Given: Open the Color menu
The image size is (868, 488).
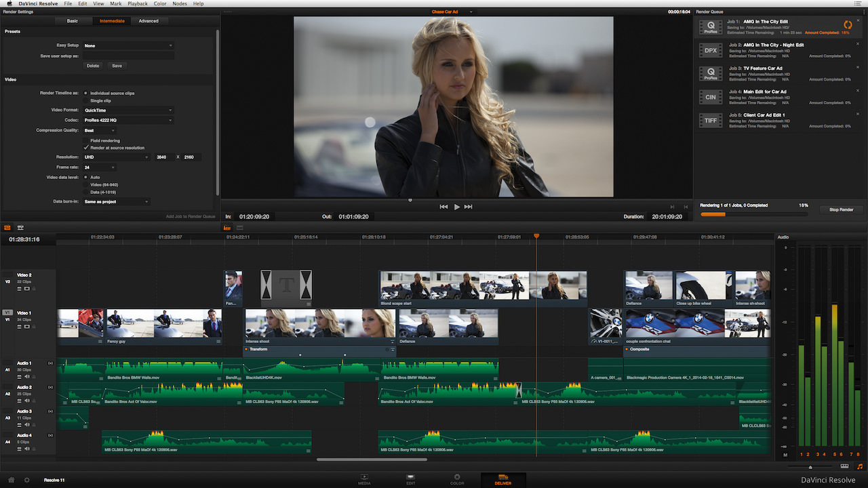Looking at the screenshot, I should [x=160, y=3].
